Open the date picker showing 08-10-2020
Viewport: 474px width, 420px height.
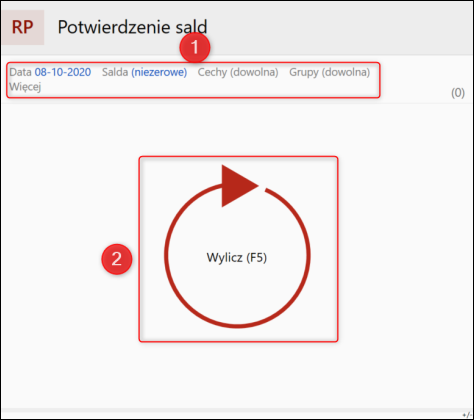(63, 72)
